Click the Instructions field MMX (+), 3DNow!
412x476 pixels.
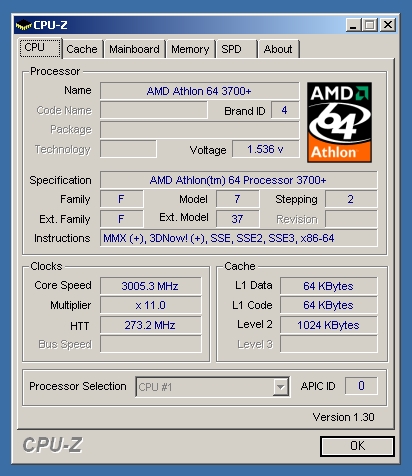(x=239, y=238)
